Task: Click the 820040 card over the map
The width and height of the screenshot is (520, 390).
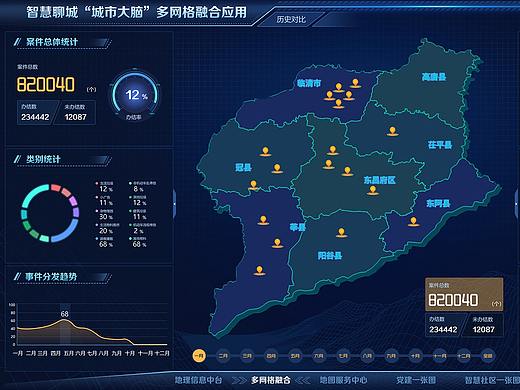Action: (464, 295)
